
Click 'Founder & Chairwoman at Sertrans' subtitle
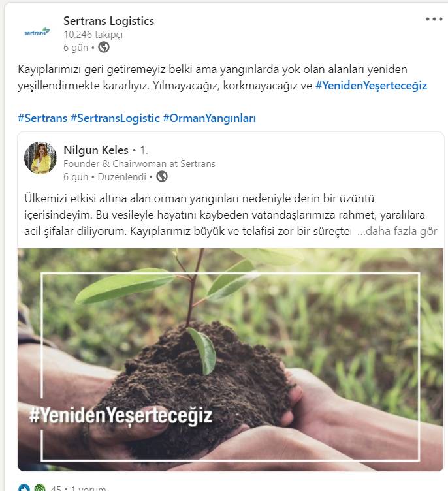[x=139, y=164]
